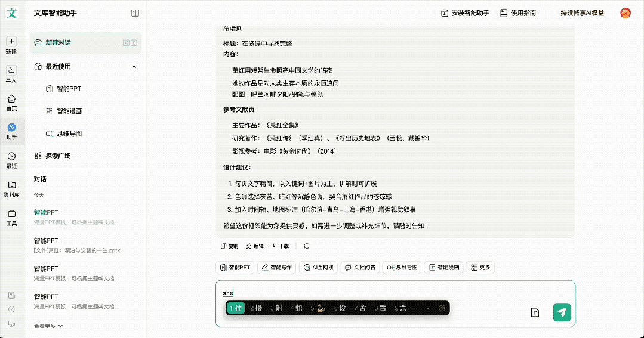644x338 pixels.
Task: Click the refresh regenerate icon under the reply
Action: pos(306,246)
